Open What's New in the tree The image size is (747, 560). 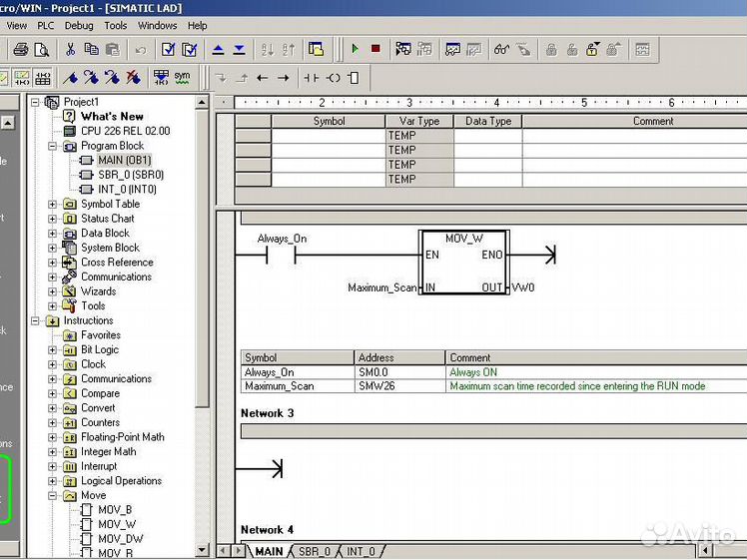click(x=112, y=116)
